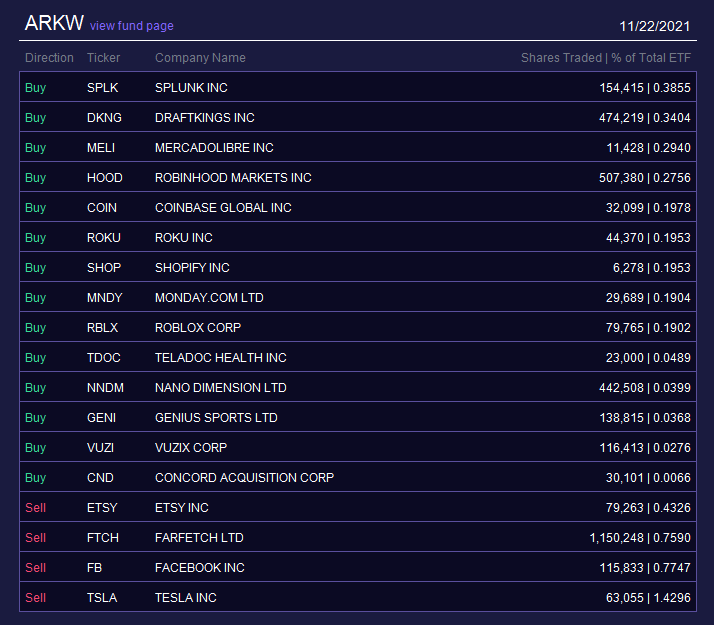Click COINBASE GLOBAL INC name
This screenshot has width=714, height=625.
tap(223, 208)
